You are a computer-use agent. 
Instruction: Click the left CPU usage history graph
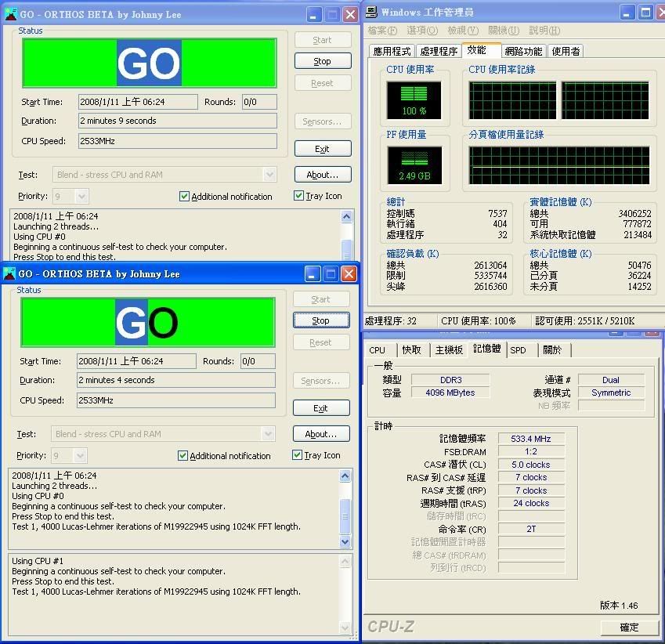coord(512,100)
